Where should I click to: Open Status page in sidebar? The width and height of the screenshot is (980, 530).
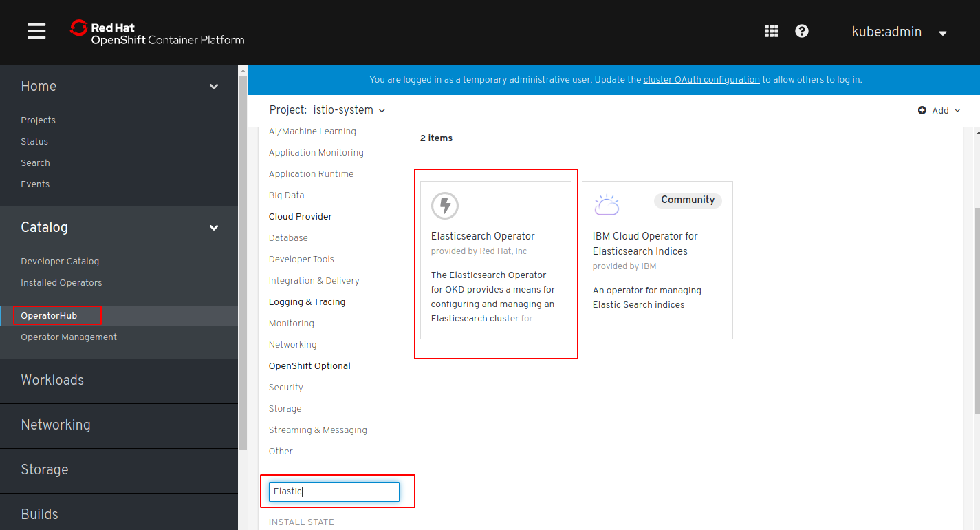pyautogui.click(x=34, y=141)
